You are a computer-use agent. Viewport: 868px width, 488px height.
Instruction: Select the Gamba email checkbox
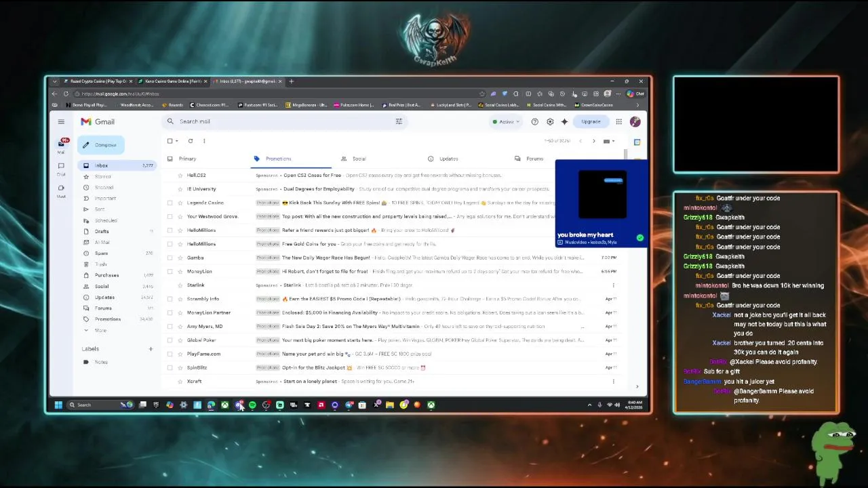170,258
